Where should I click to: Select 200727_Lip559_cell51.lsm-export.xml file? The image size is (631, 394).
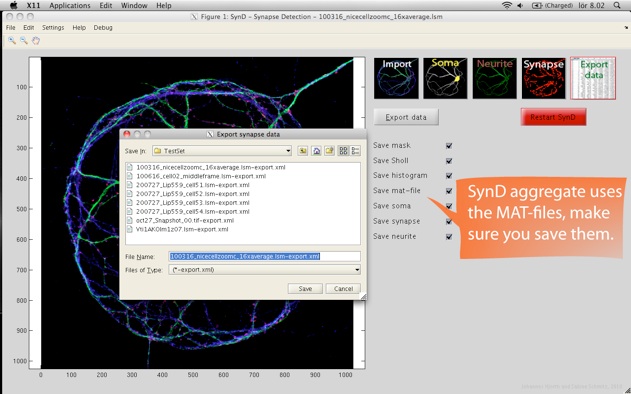[x=188, y=185]
